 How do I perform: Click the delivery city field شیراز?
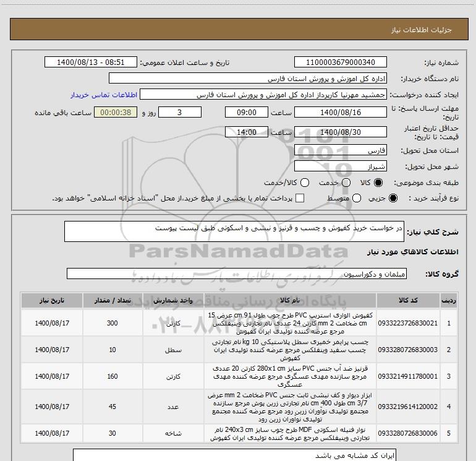pos(340,166)
